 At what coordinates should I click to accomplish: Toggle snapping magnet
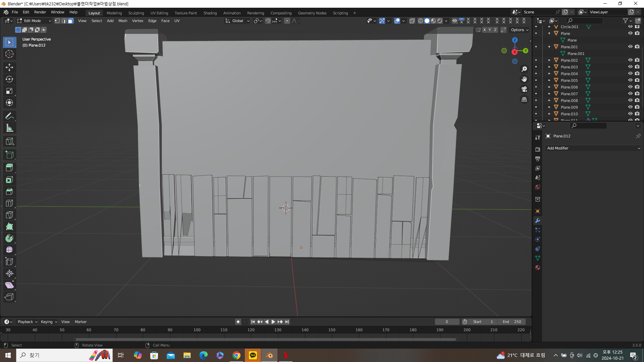click(x=268, y=21)
